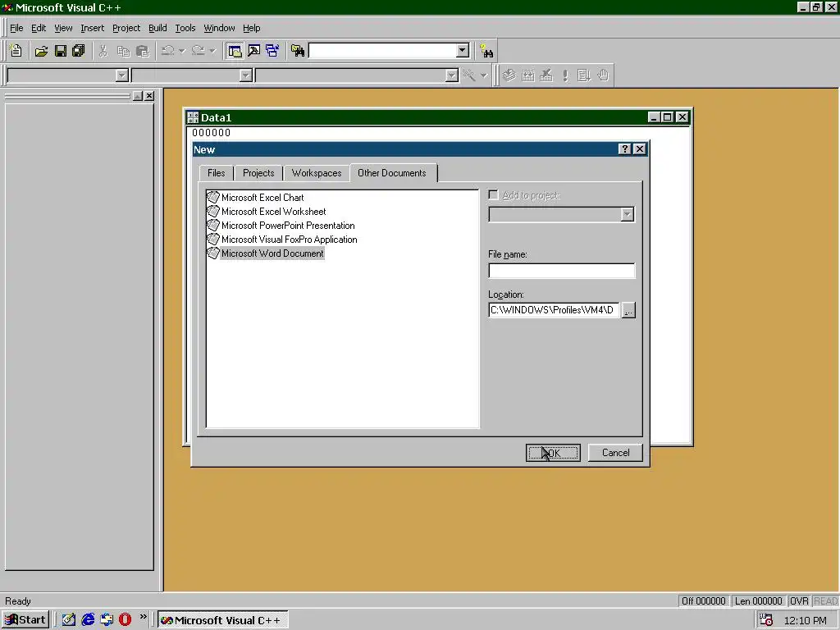Switch to the Workspaces tab

click(317, 173)
